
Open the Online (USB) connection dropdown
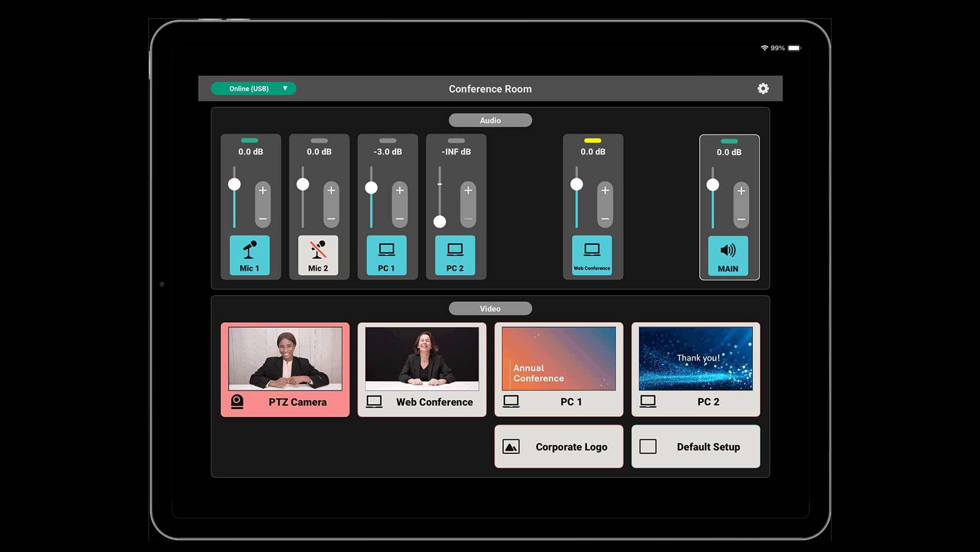click(254, 88)
